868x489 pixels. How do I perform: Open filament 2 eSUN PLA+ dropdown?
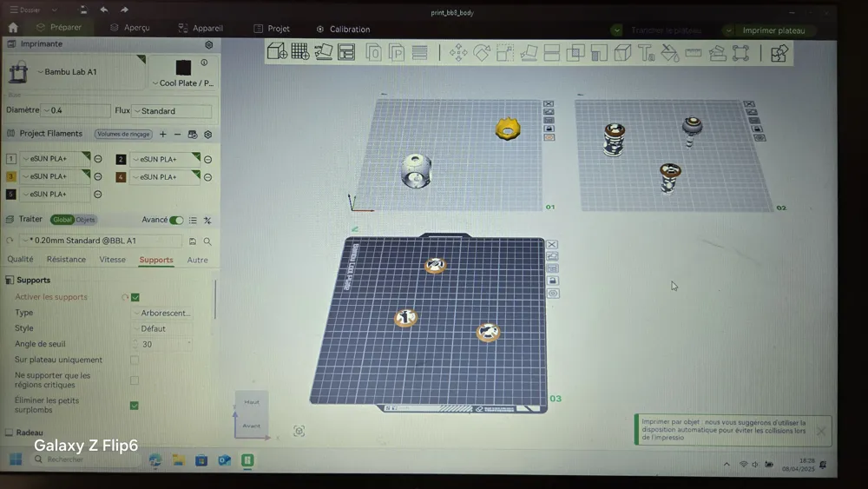(164, 159)
